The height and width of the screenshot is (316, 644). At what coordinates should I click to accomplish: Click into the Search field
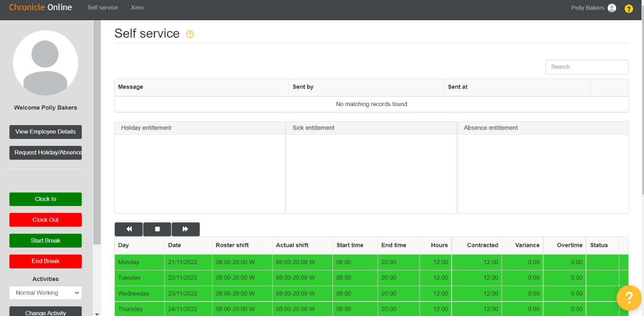(x=587, y=67)
